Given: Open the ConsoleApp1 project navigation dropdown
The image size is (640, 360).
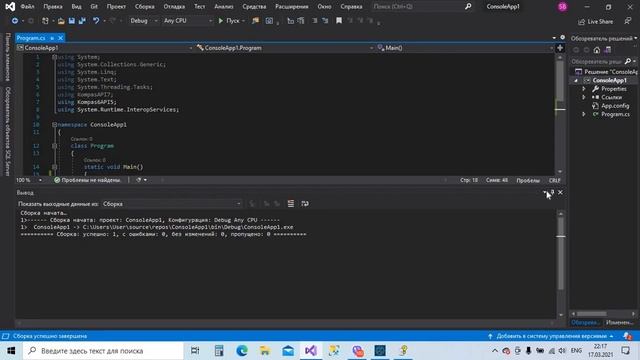Looking at the screenshot, I should [x=105, y=48].
